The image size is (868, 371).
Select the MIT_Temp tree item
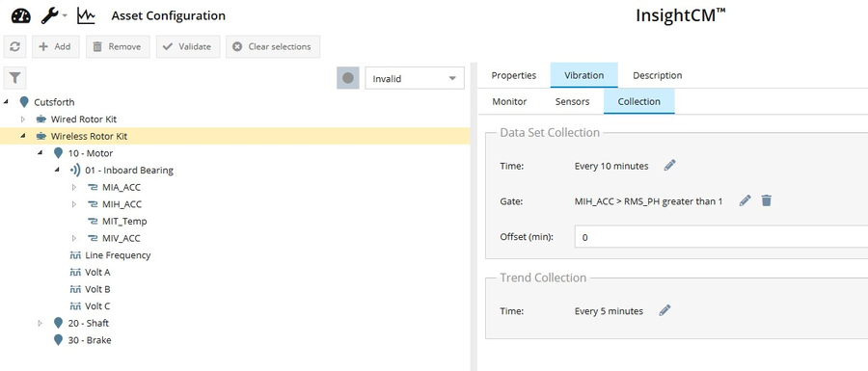click(x=124, y=222)
